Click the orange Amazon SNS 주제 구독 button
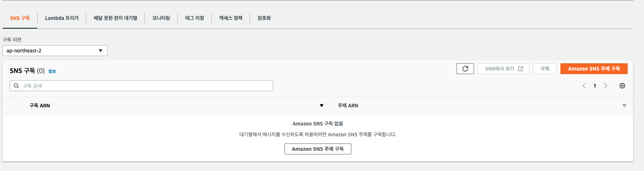This screenshot has width=644, height=171. (594, 69)
